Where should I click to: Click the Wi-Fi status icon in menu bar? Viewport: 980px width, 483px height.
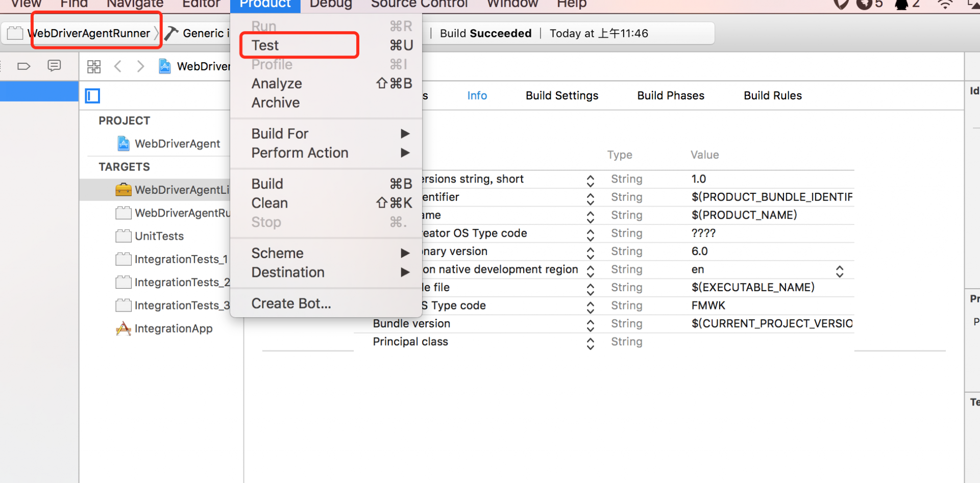point(945,4)
